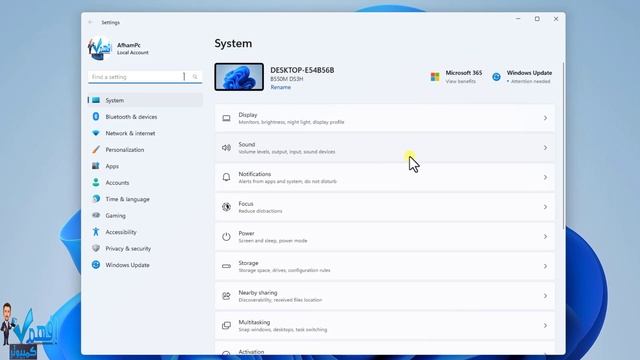Click the Power icon
Screen dimensions: 640x360
226,237
